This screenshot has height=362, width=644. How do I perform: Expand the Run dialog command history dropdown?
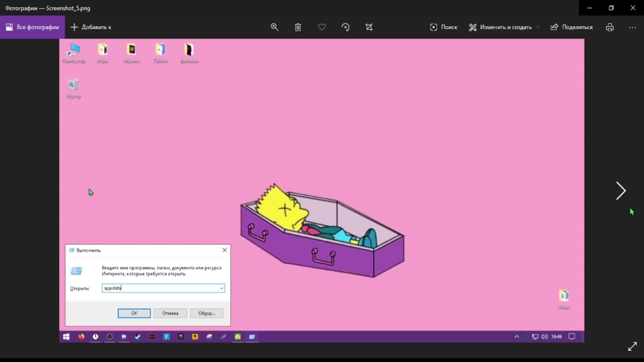click(x=221, y=288)
